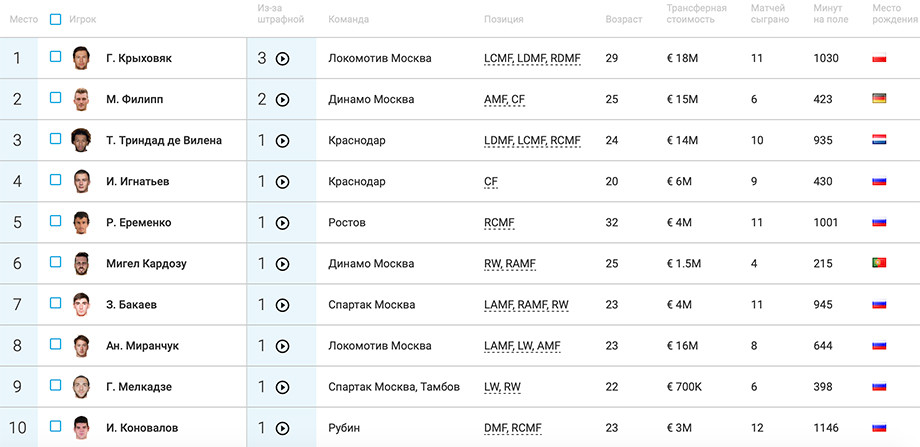Sort by Трансферная стоимость column header
The height and width of the screenshot is (447, 920).
click(x=696, y=13)
